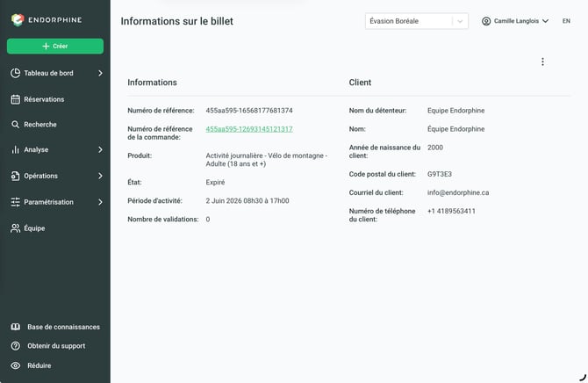Image resolution: width=588 pixels, height=383 pixels.
Task: Open the Équipe people icon
Action: tap(16, 228)
